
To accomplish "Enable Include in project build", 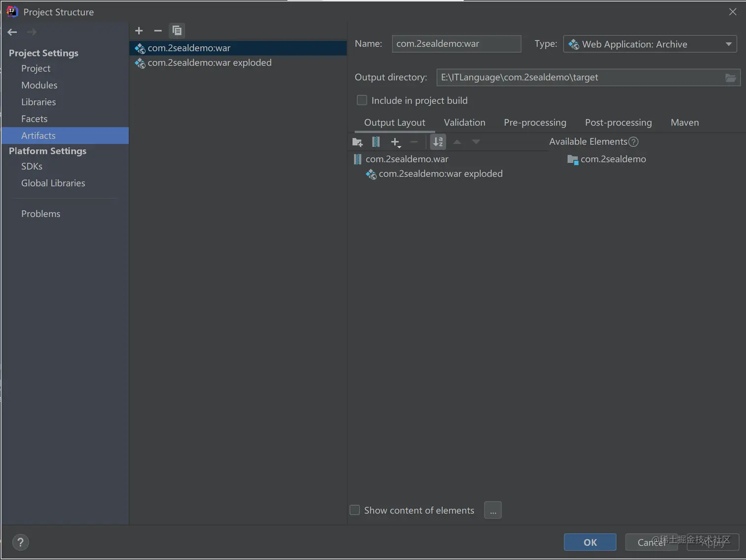I will pos(362,101).
